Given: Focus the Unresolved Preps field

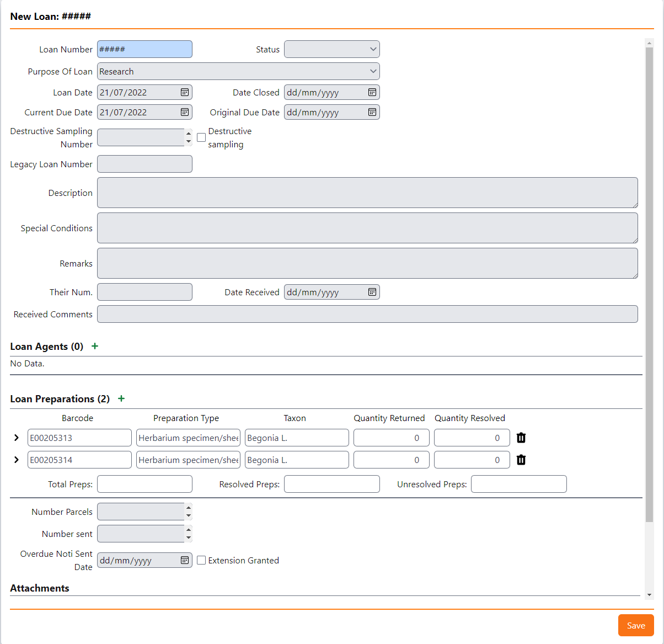Looking at the screenshot, I should click(x=519, y=484).
